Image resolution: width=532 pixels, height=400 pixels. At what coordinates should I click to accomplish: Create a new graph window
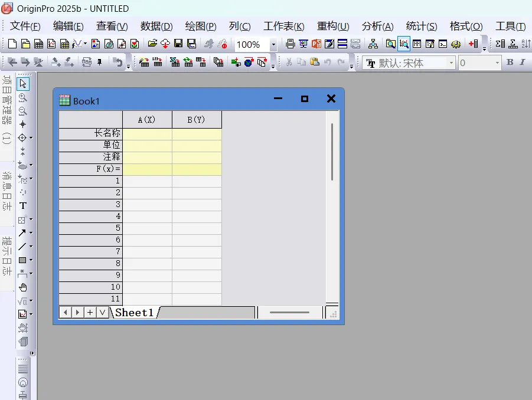[x=51, y=44]
